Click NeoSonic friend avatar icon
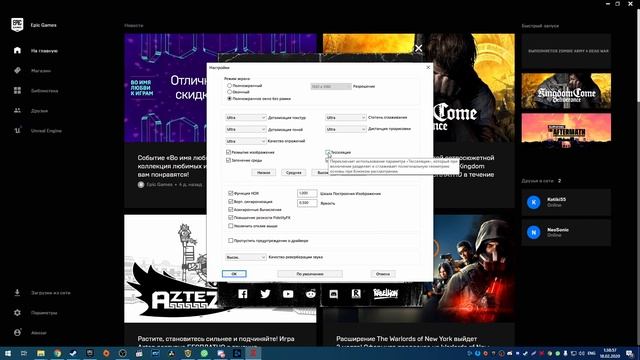The width and height of the screenshot is (640, 360). [x=533, y=232]
